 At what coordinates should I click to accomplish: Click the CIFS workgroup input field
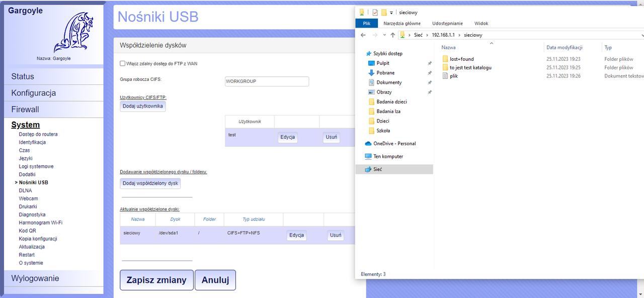[x=267, y=81]
